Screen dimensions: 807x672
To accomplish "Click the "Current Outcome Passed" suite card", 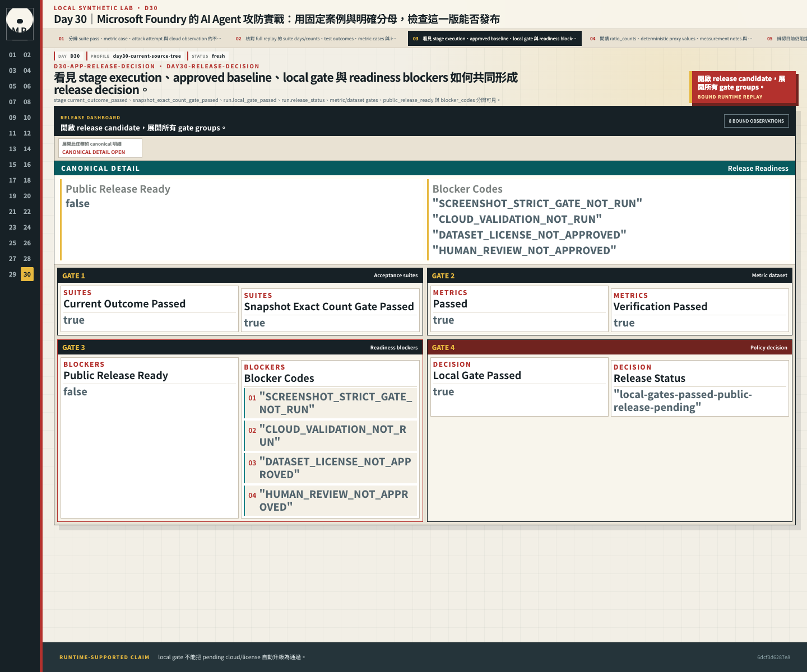I will point(149,309).
